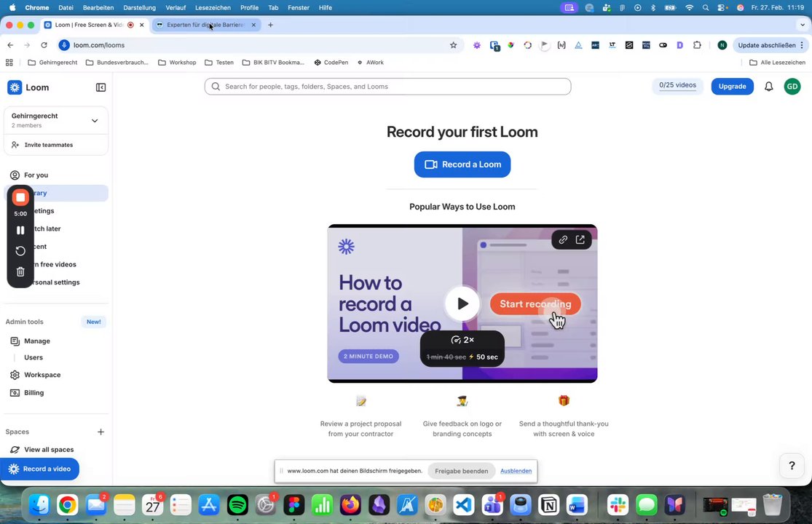
Task: Open the Chrome extensions puzzle icon
Action: pyautogui.click(x=697, y=46)
